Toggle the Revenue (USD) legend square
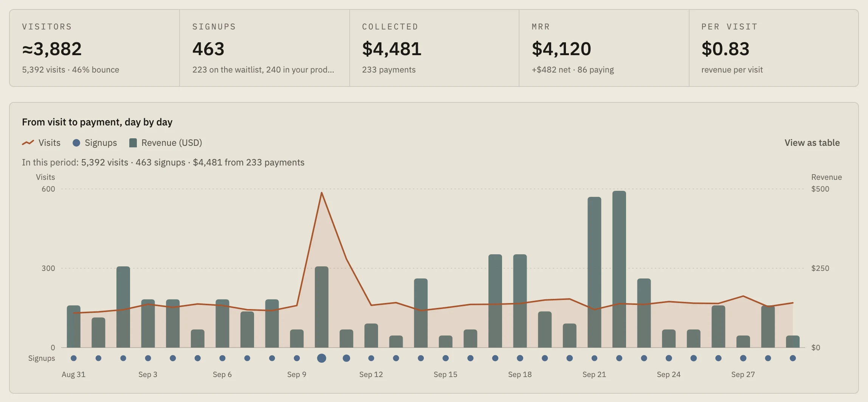This screenshot has height=402, width=868. pyautogui.click(x=133, y=143)
